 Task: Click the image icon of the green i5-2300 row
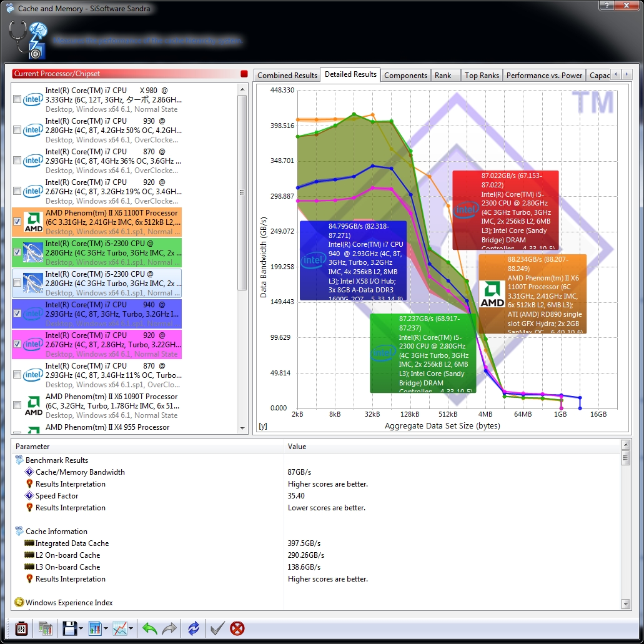coord(33,252)
